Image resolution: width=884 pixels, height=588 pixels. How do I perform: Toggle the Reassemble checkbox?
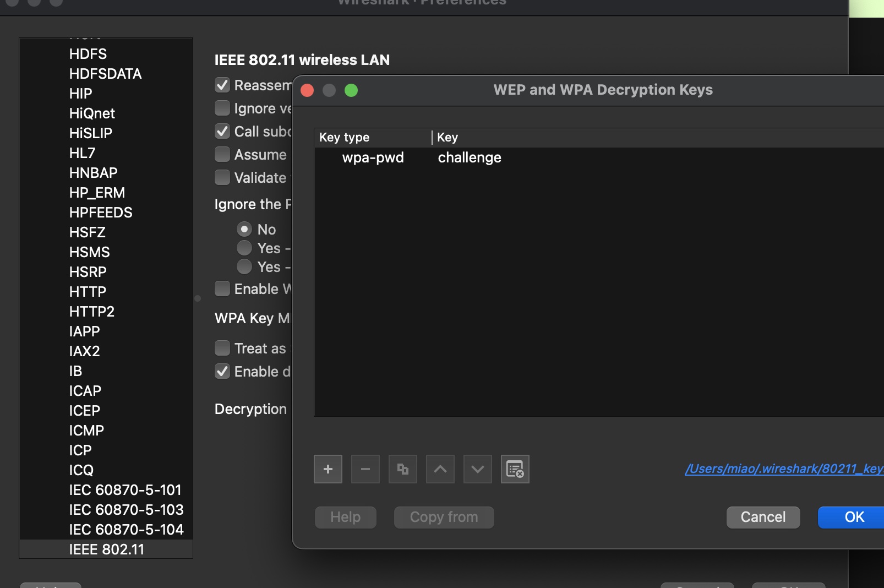(222, 85)
